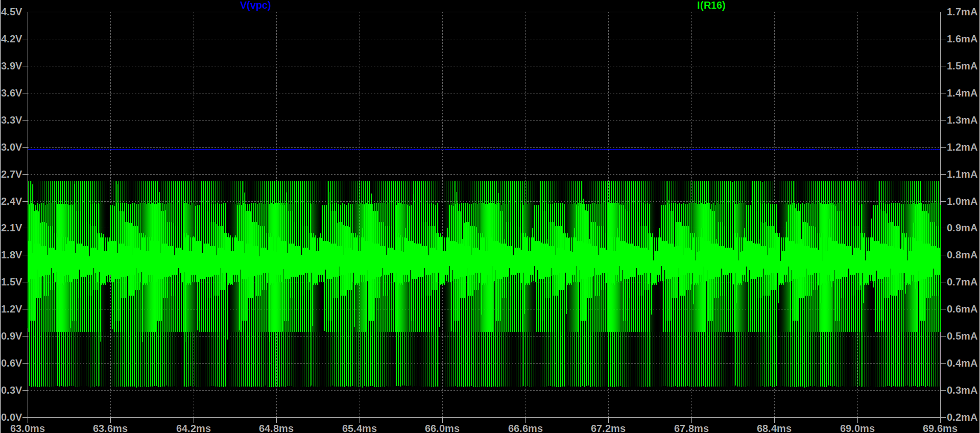Screen dimensions: 980x433
Task: Click the 0.8mA right axis tick label
Action: point(962,255)
